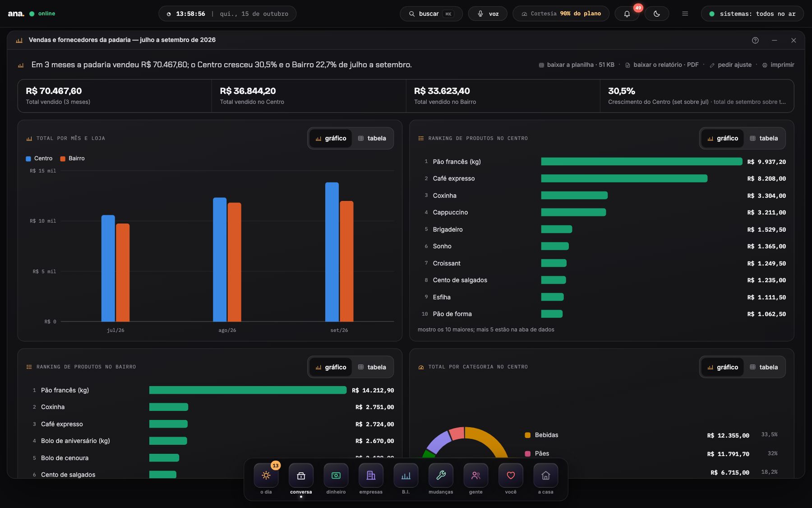Open the notifications bell icon
This screenshot has width=812, height=508.
pyautogui.click(x=627, y=14)
